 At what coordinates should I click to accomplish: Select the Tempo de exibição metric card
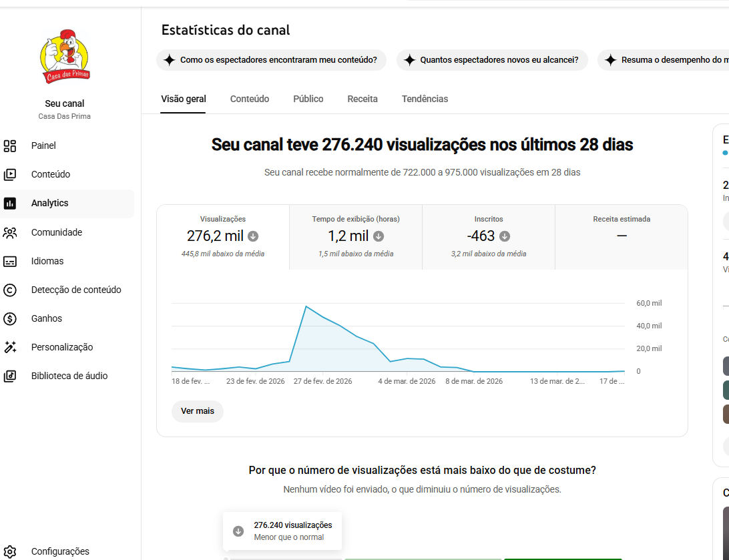point(356,237)
